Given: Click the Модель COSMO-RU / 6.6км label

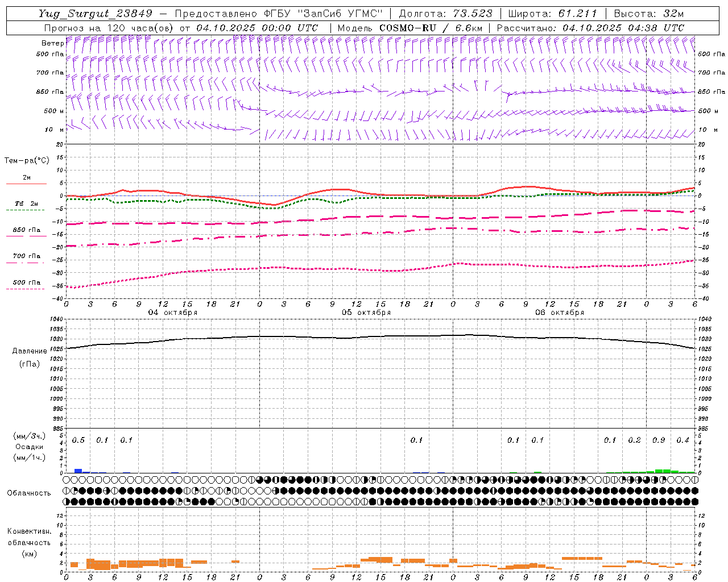Looking at the screenshot, I should pos(409,27).
